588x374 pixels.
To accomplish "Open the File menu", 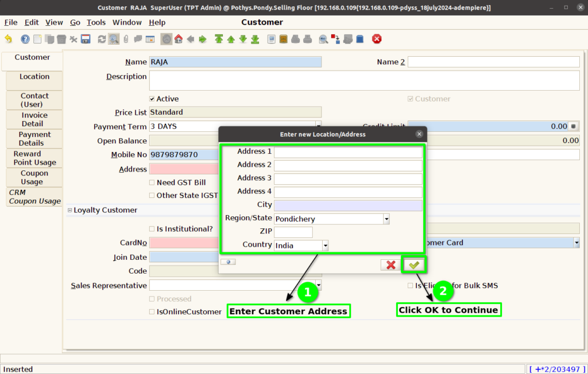I will coord(11,22).
